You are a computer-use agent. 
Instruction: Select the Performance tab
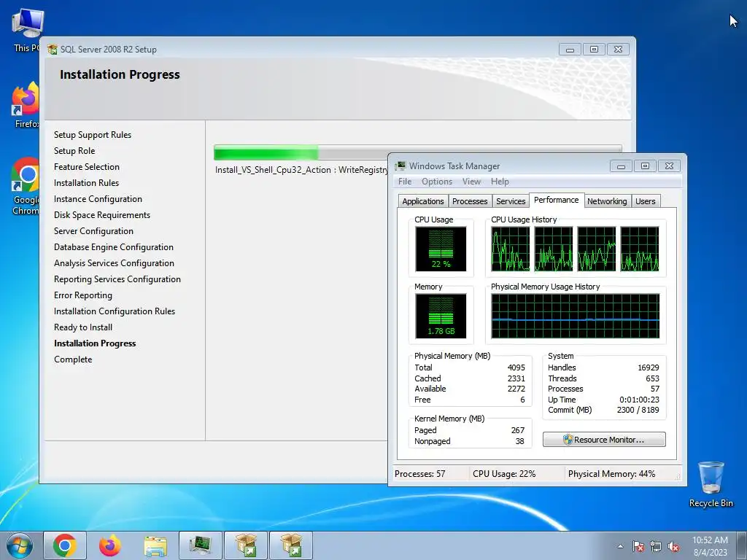[556, 200]
